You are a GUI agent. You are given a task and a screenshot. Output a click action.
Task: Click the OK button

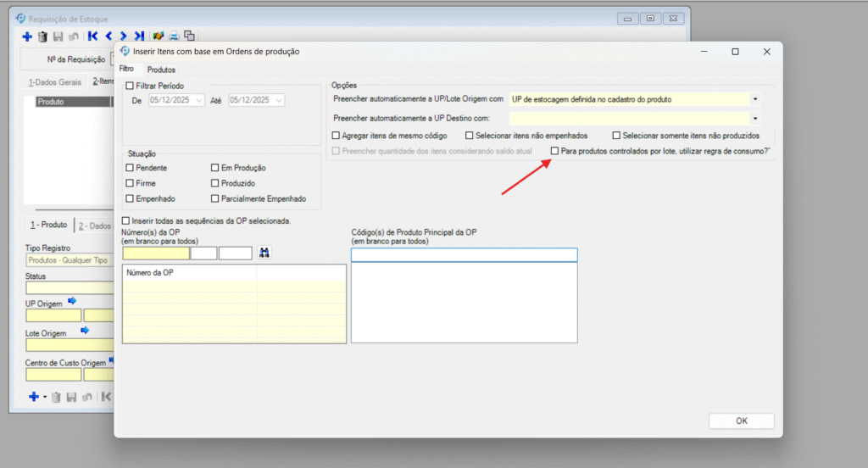[741, 421]
